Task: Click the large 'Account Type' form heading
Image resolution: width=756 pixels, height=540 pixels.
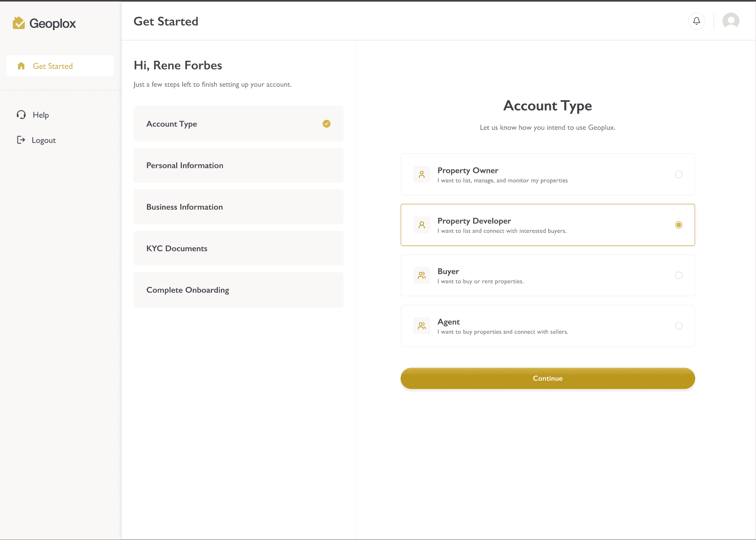Action: pos(547,106)
